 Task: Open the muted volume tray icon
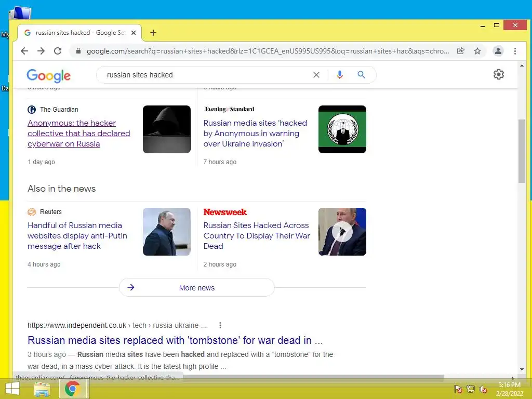pyautogui.click(x=483, y=389)
